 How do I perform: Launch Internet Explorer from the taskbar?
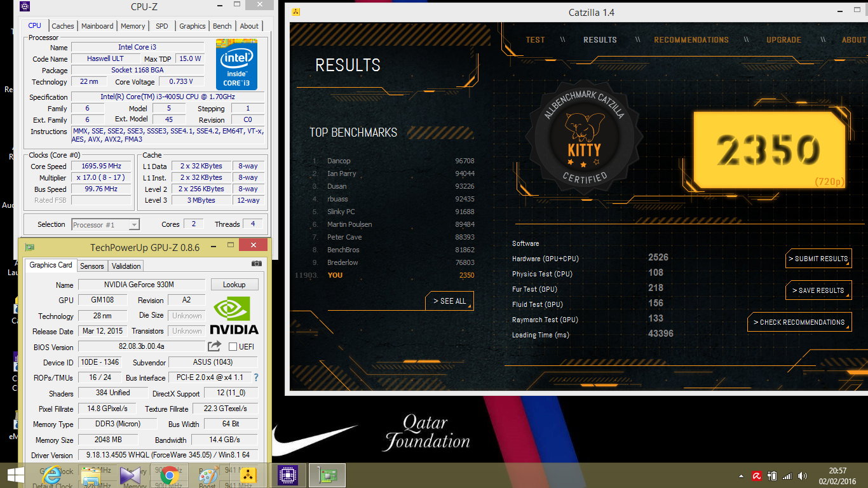(51, 475)
